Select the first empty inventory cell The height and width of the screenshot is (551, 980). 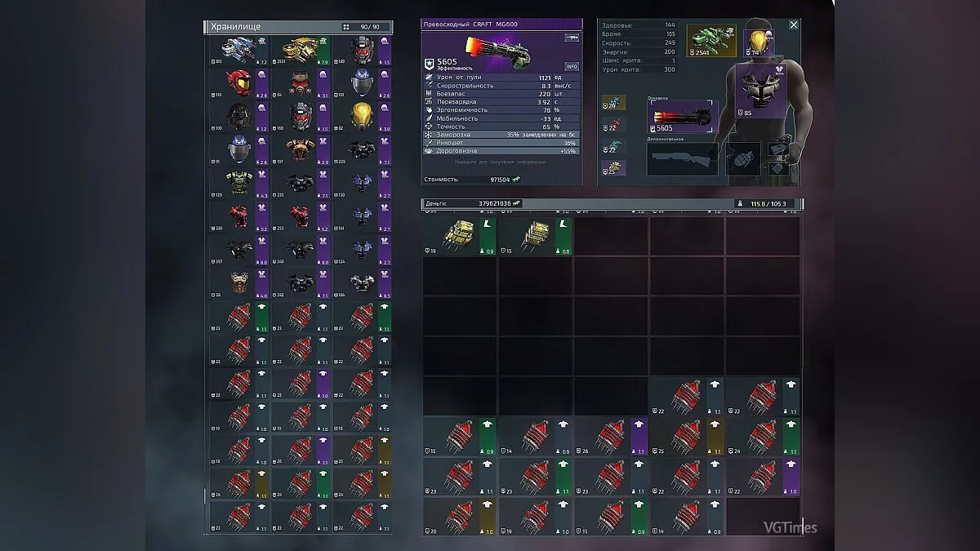click(611, 236)
